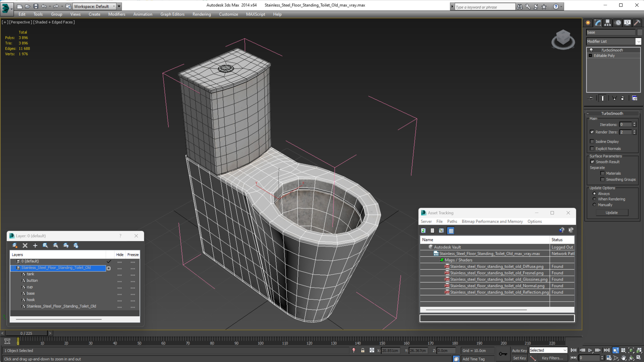This screenshot has width=644, height=362.
Task: Click Delete layer X icon in Layer dialog
Action: (25, 245)
